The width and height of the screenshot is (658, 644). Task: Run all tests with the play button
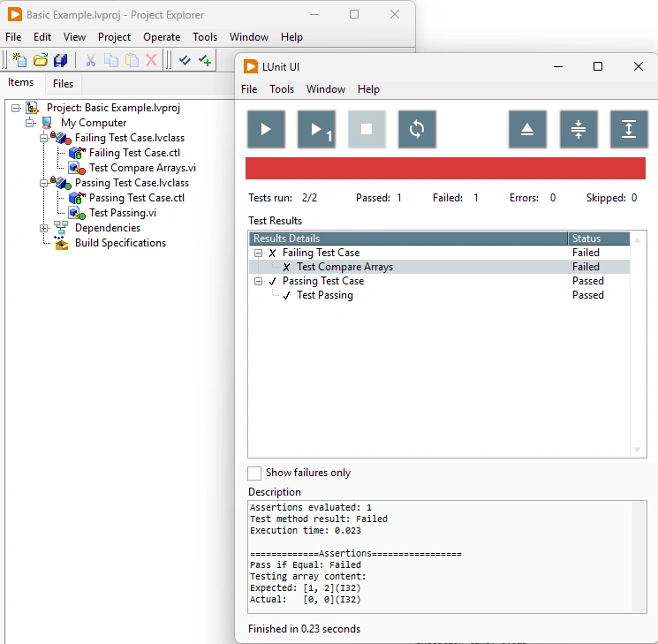click(266, 129)
